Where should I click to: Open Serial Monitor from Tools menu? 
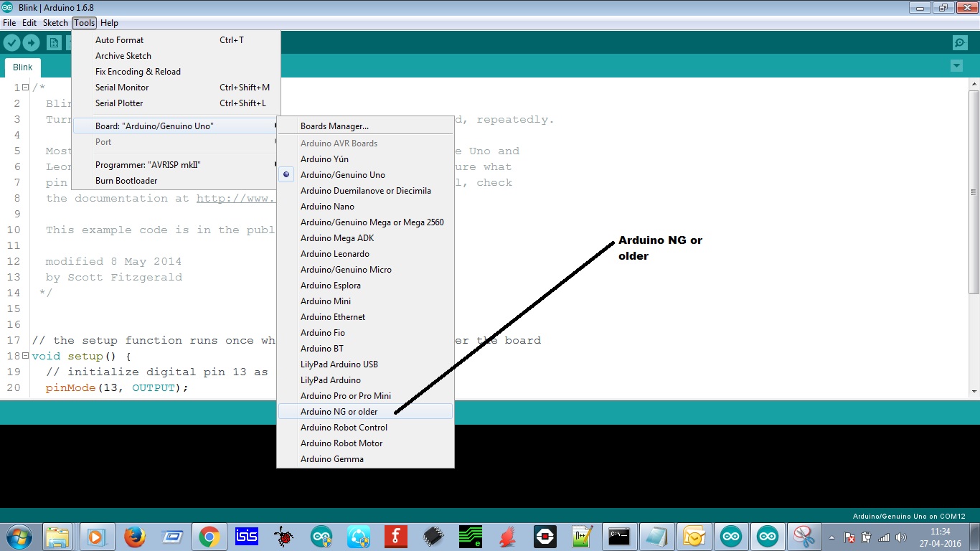point(176,88)
